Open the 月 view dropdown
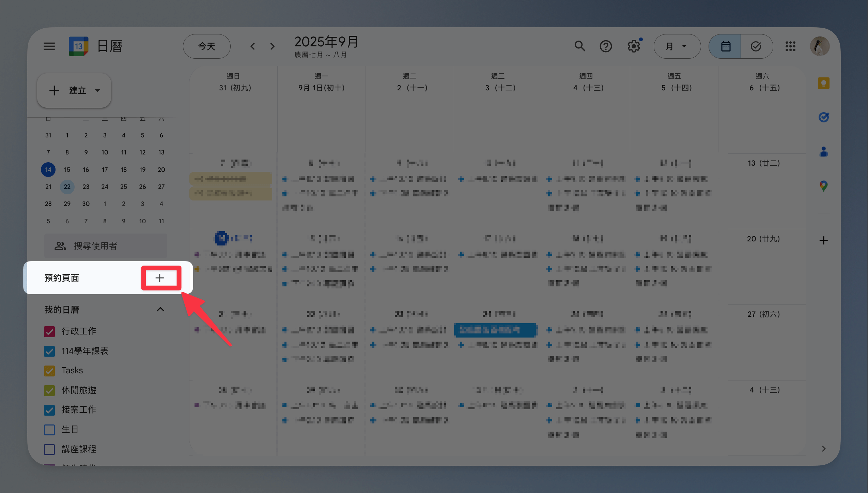868x493 pixels. (x=677, y=46)
